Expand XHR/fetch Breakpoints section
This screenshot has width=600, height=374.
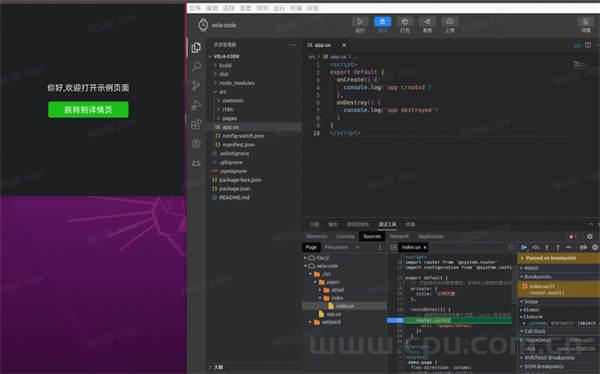[x=559, y=358]
